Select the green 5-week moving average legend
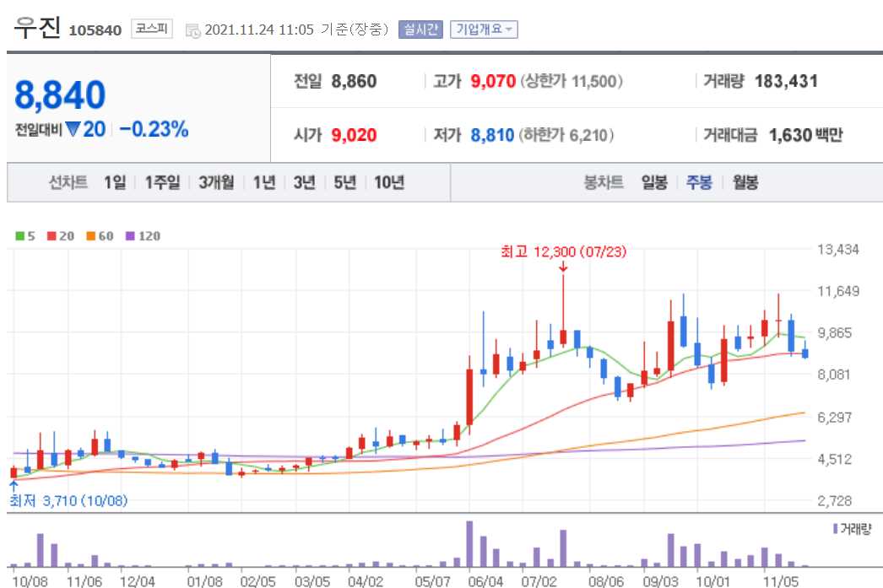Viewport: 883px width, 588px height. [x=26, y=236]
